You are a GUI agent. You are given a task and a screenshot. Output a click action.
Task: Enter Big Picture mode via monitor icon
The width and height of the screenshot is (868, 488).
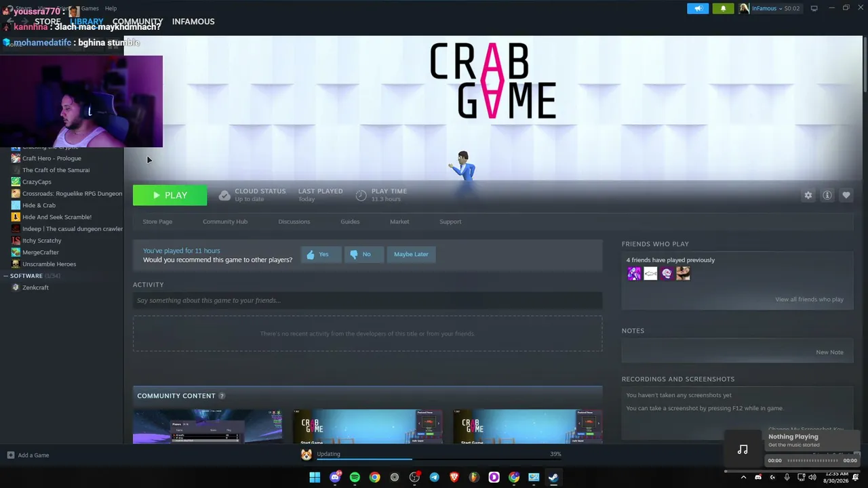click(x=814, y=8)
